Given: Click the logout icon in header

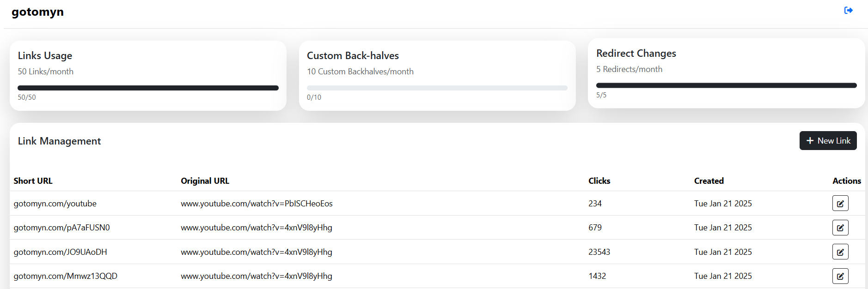Looking at the screenshot, I should tap(848, 10).
